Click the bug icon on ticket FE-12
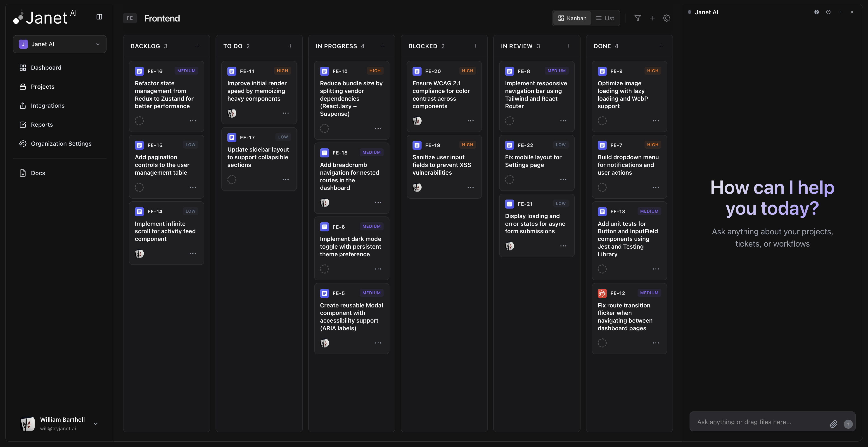868x447 pixels. pyautogui.click(x=602, y=293)
